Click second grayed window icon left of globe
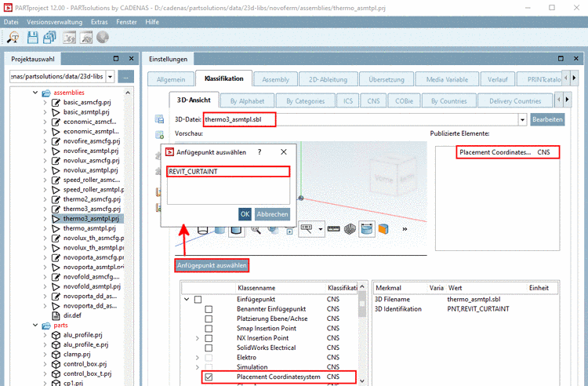This screenshot has height=386, width=588. (x=86, y=38)
